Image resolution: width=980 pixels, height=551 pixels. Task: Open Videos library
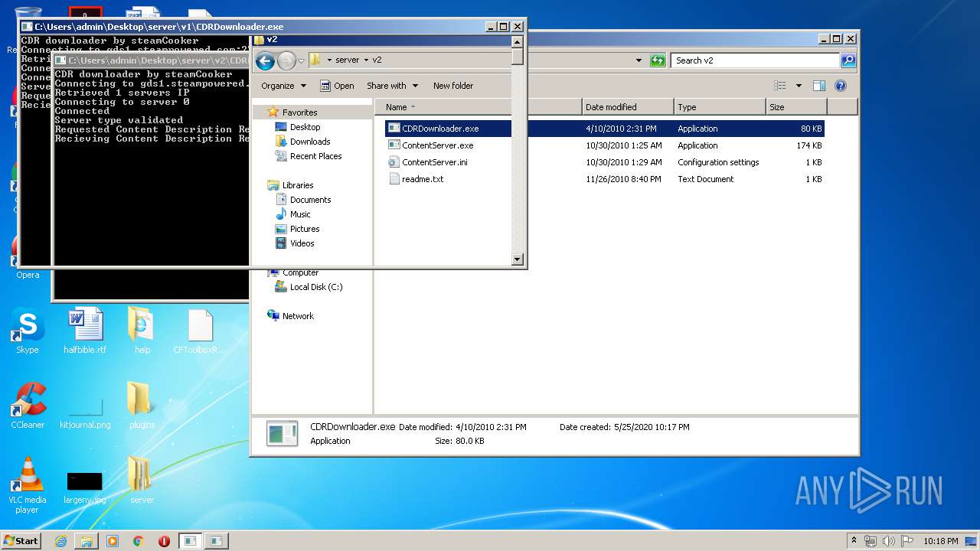(302, 243)
